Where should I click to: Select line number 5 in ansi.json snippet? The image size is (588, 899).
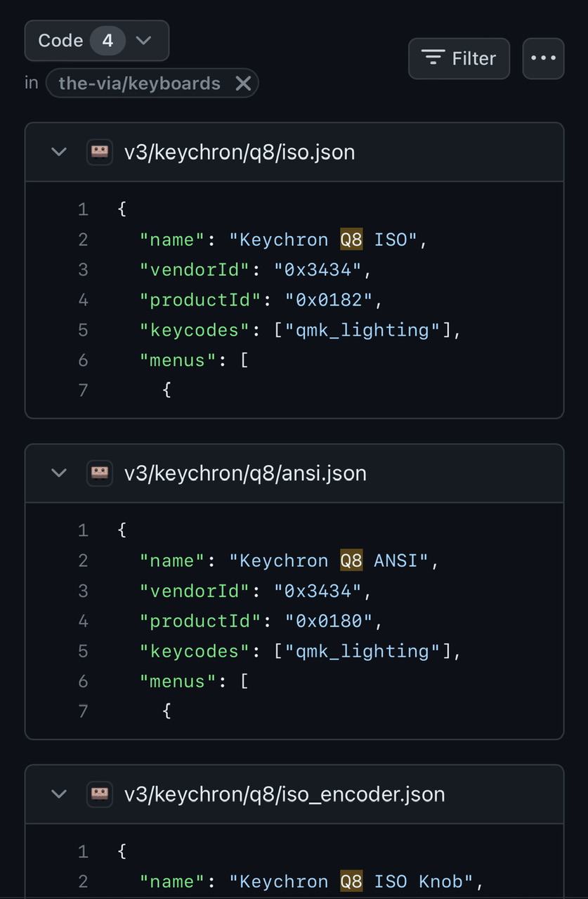[x=83, y=651]
